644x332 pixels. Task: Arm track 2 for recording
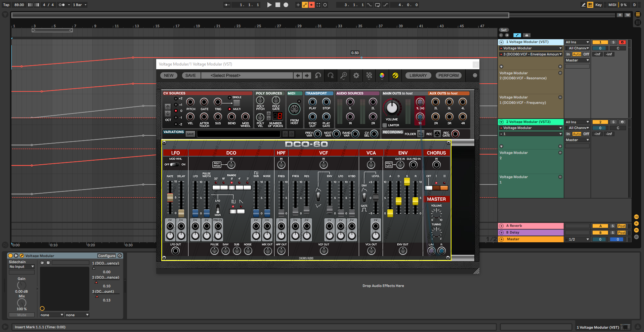pos(622,122)
